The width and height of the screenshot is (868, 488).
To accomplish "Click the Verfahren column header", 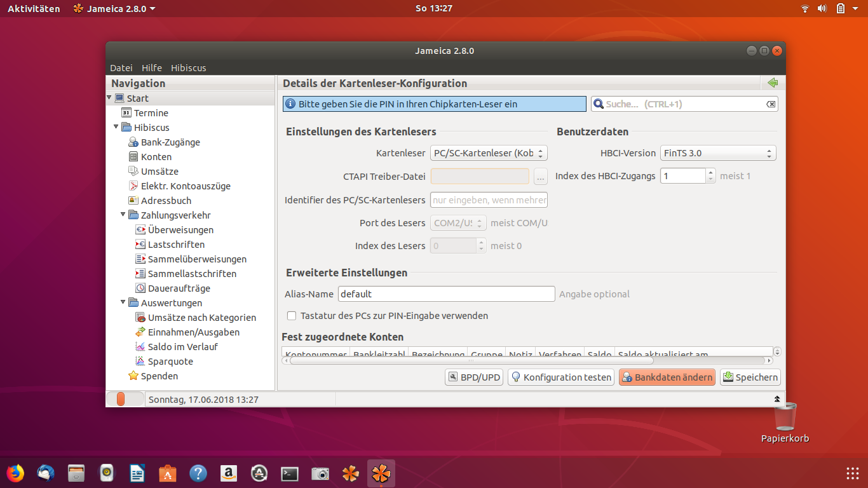I will (559, 352).
